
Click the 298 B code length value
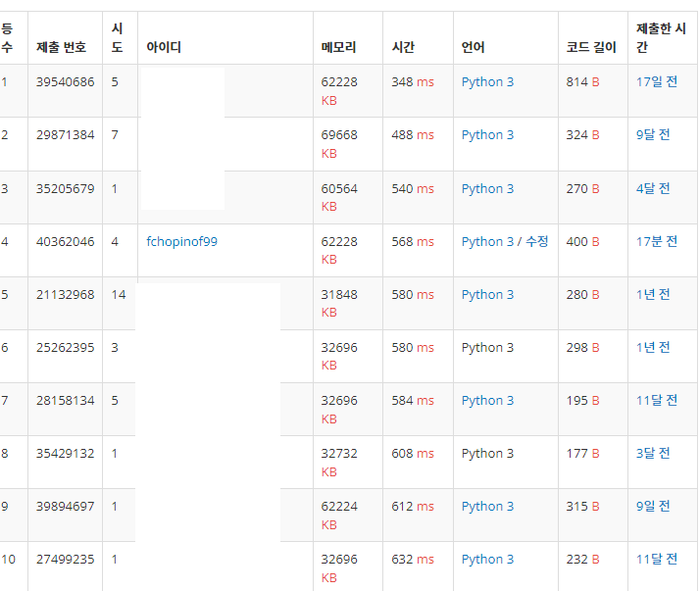(582, 347)
